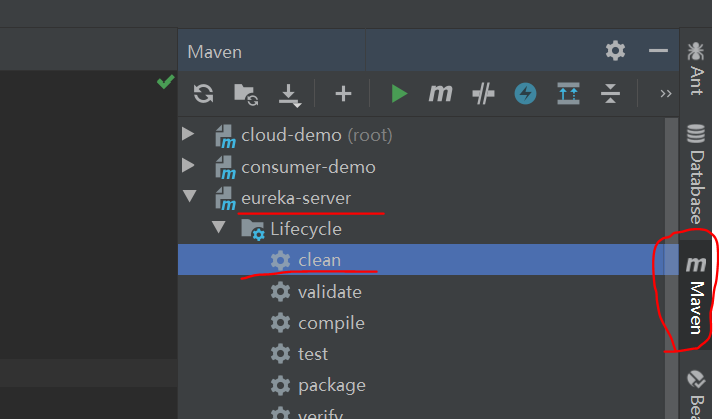The image size is (719, 419).
Task: Open the Ant tool window tab
Action: pyautogui.click(x=696, y=69)
